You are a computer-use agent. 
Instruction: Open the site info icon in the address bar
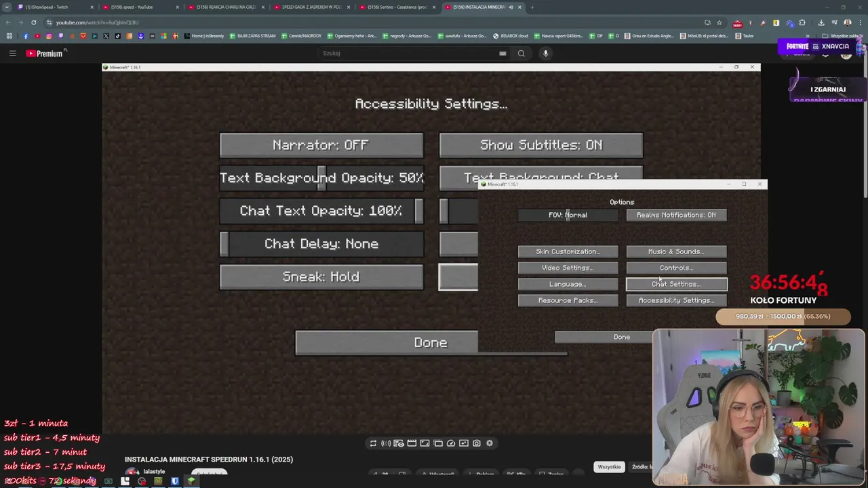tap(50, 22)
